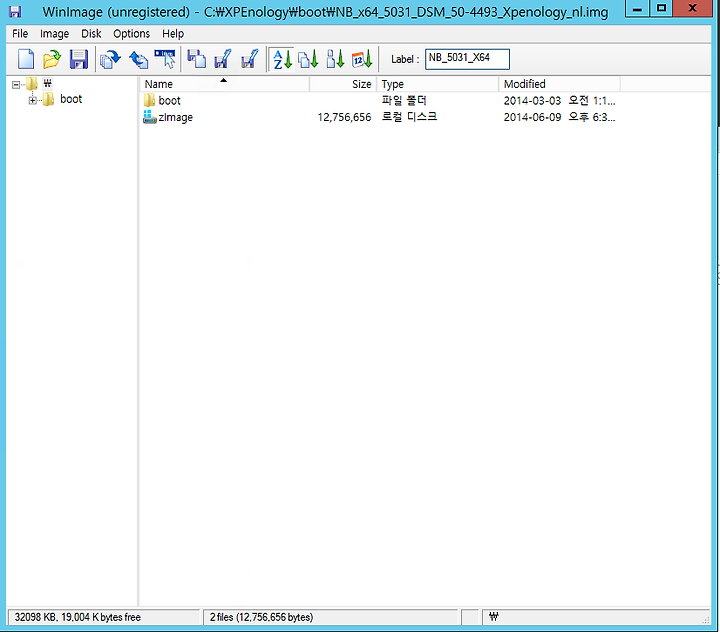Click the Label input field NB_5031_X64

click(467, 59)
